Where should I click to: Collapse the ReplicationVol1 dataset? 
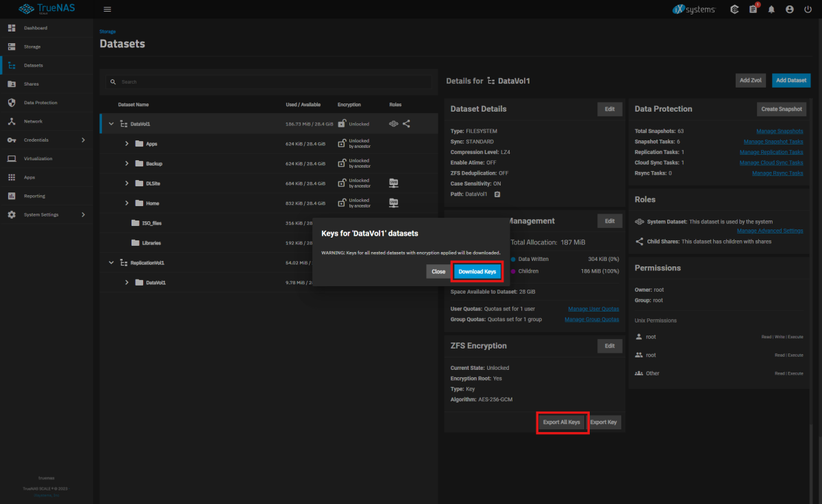pyautogui.click(x=112, y=262)
